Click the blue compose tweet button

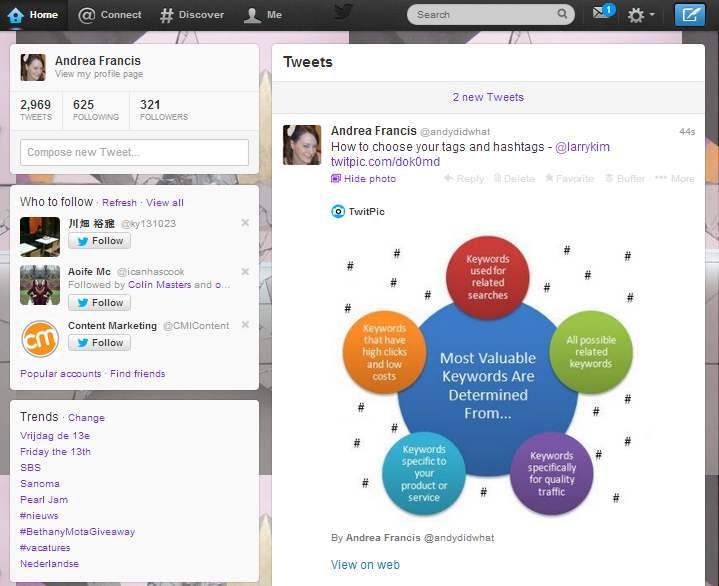tap(690, 15)
